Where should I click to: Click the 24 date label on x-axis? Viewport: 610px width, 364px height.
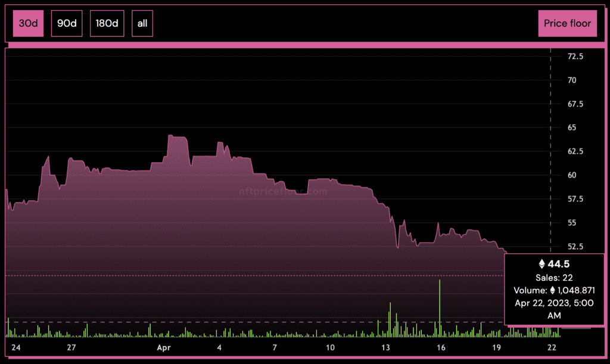[16, 347]
